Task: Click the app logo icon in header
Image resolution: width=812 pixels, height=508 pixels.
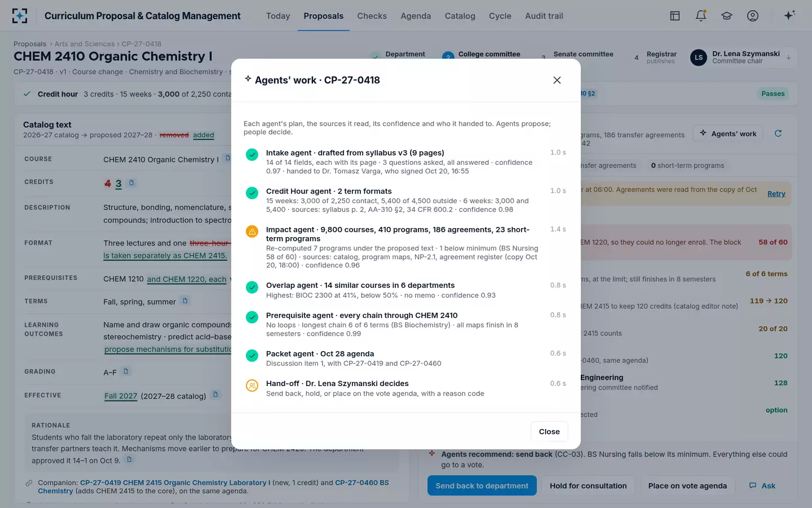Action: [20, 16]
